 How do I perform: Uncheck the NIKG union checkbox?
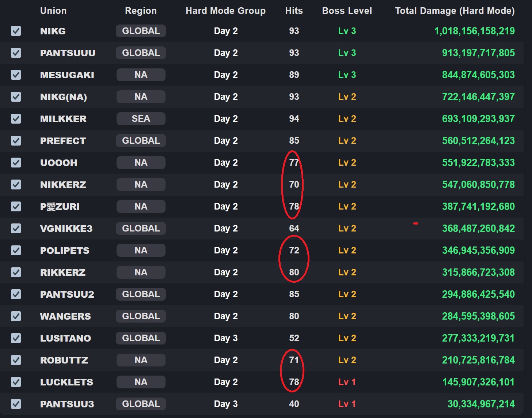(16, 31)
